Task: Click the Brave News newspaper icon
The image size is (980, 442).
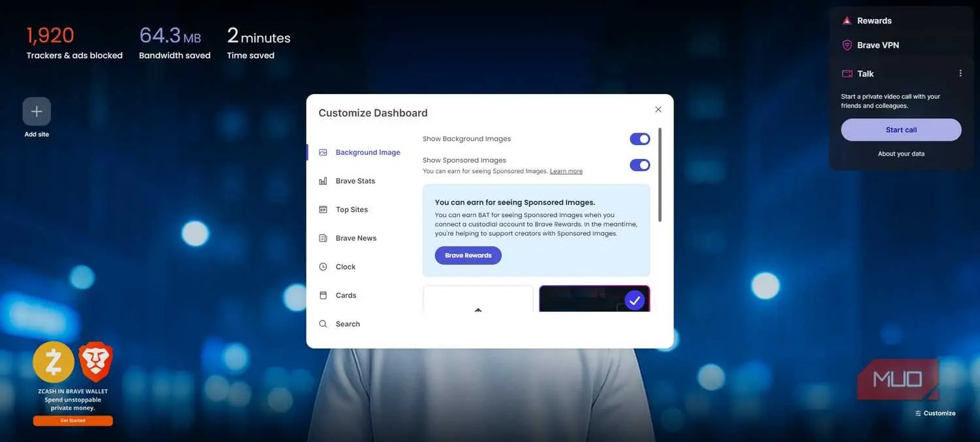Action: pyautogui.click(x=323, y=238)
